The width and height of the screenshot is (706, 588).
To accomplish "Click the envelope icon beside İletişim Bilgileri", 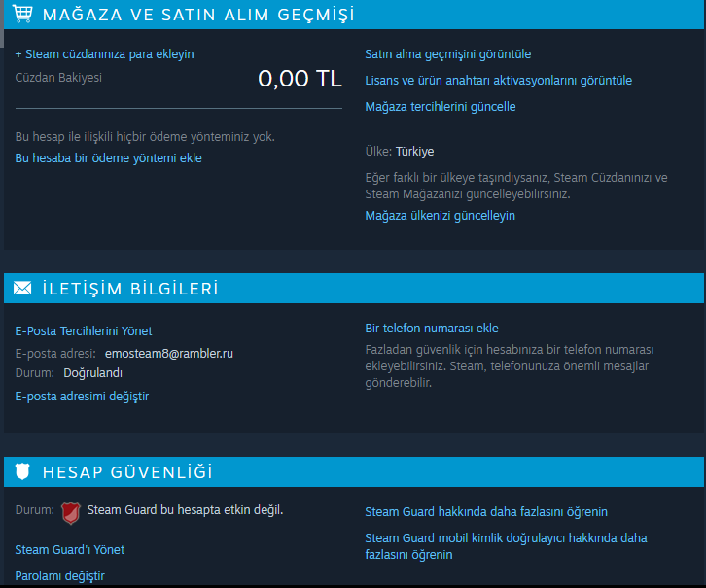I will (x=22, y=288).
